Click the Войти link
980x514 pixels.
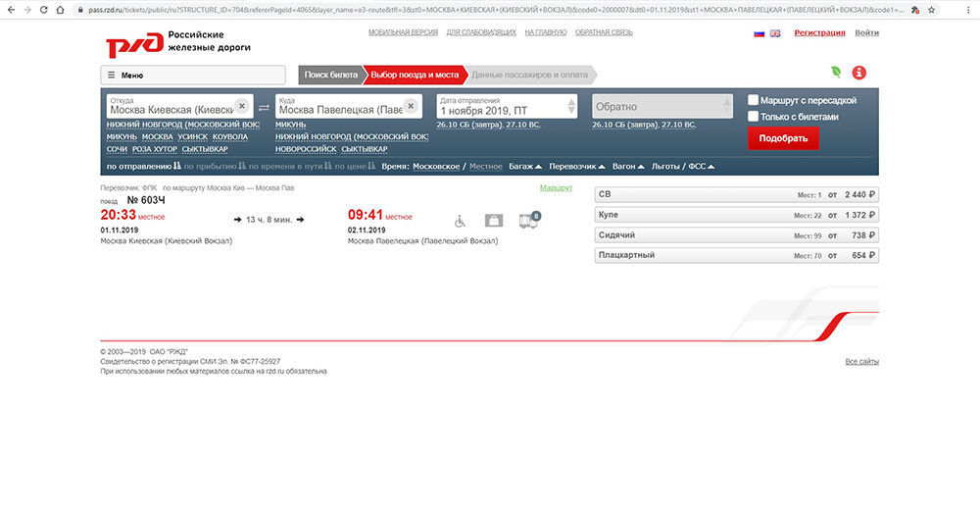click(x=867, y=32)
